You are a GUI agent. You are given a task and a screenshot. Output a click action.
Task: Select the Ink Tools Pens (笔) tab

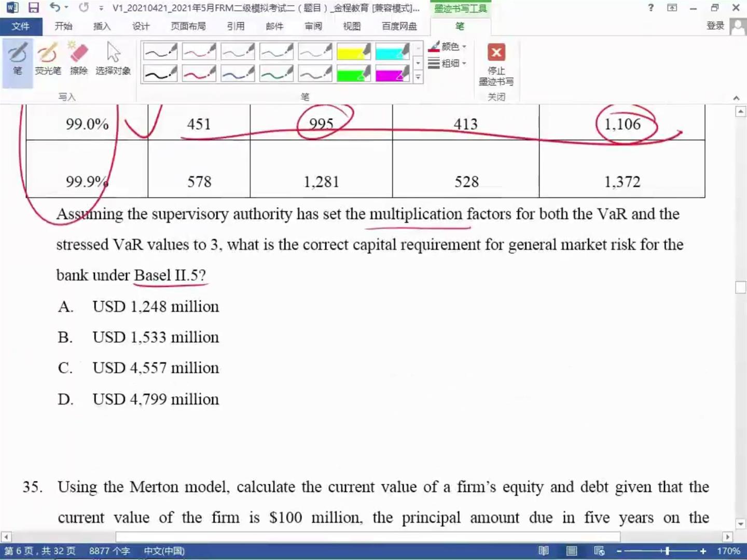tap(460, 26)
